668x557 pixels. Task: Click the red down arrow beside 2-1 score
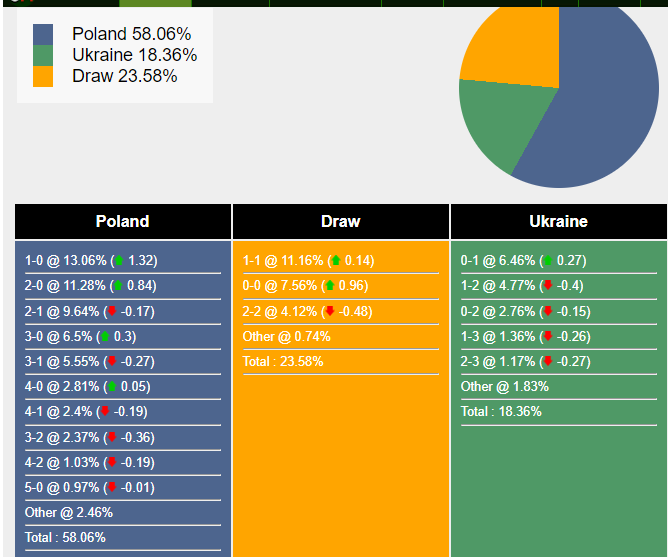[113, 311]
